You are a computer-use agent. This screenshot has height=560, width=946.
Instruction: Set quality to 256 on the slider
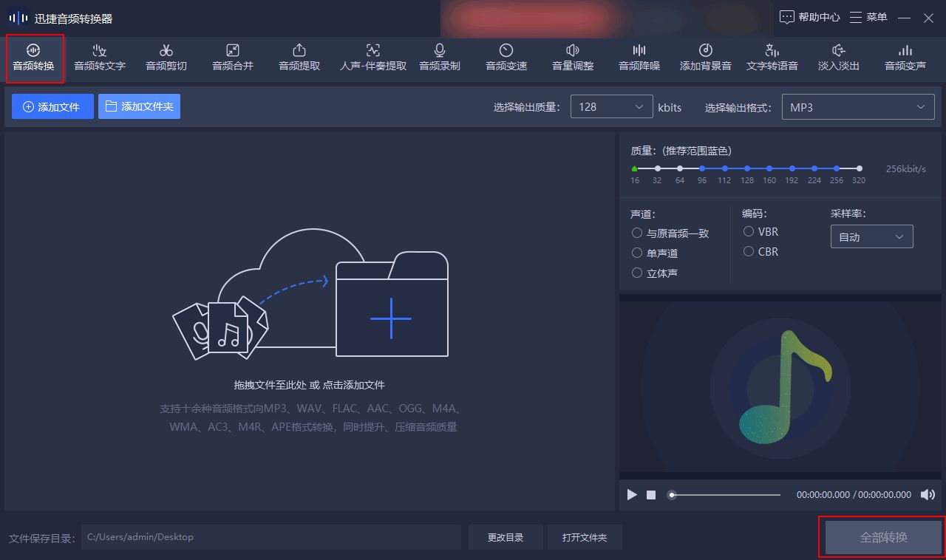(836, 168)
